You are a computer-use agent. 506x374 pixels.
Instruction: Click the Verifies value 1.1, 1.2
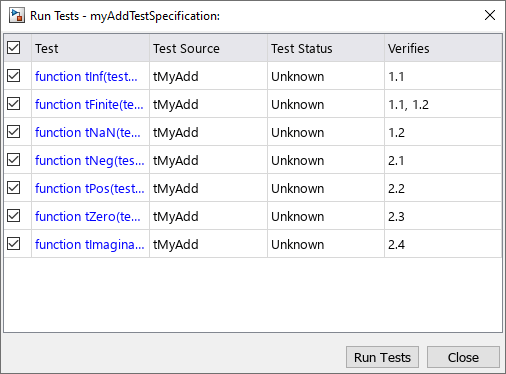click(x=408, y=105)
